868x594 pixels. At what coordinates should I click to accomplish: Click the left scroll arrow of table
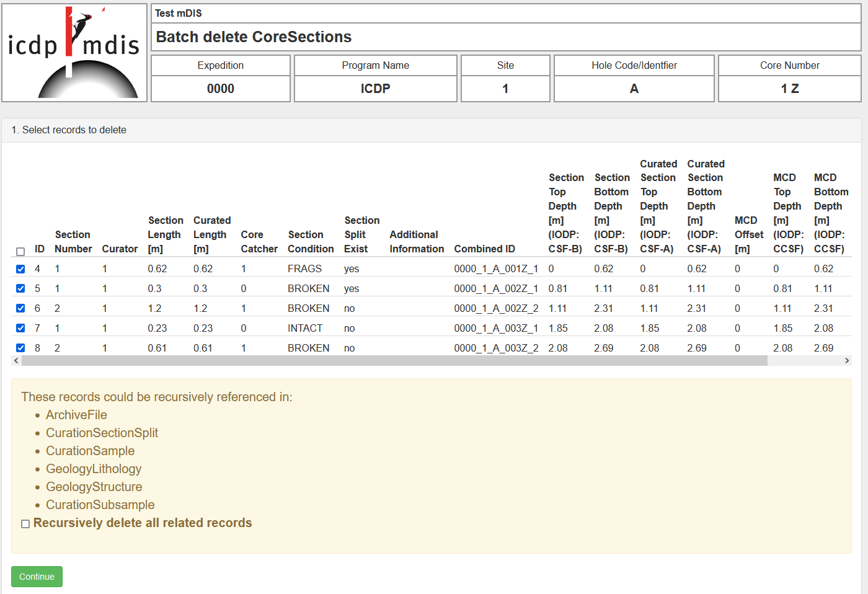pos(16,361)
